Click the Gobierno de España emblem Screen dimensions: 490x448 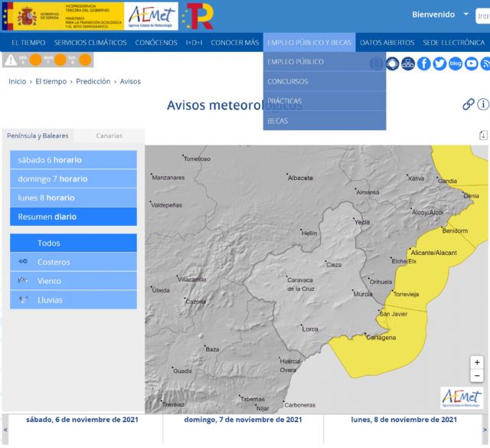27,16
